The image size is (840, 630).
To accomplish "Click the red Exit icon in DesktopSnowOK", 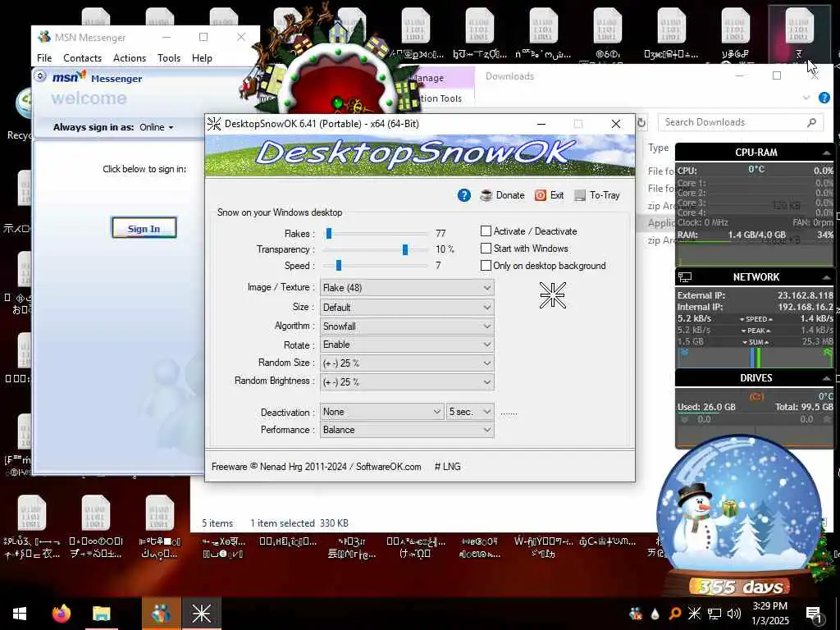I will click(540, 195).
